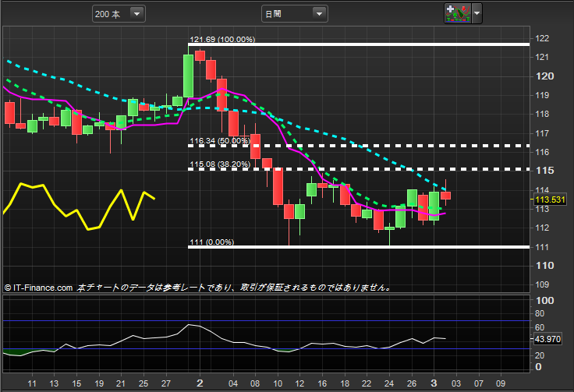Image resolution: width=574 pixels, height=392 pixels.
Task: Click RSI axis label 0
Action: pos(538,367)
